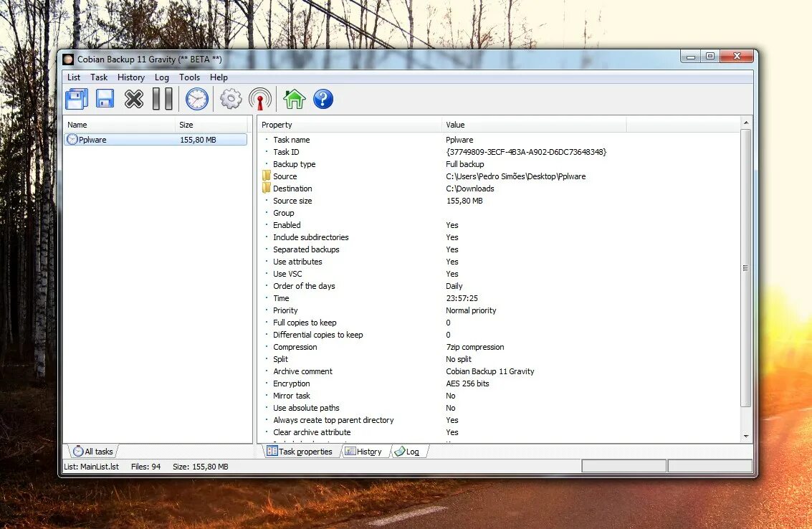812x529 pixels.
Task: Click the 23:57:25 time value
Action: (462, 298)
